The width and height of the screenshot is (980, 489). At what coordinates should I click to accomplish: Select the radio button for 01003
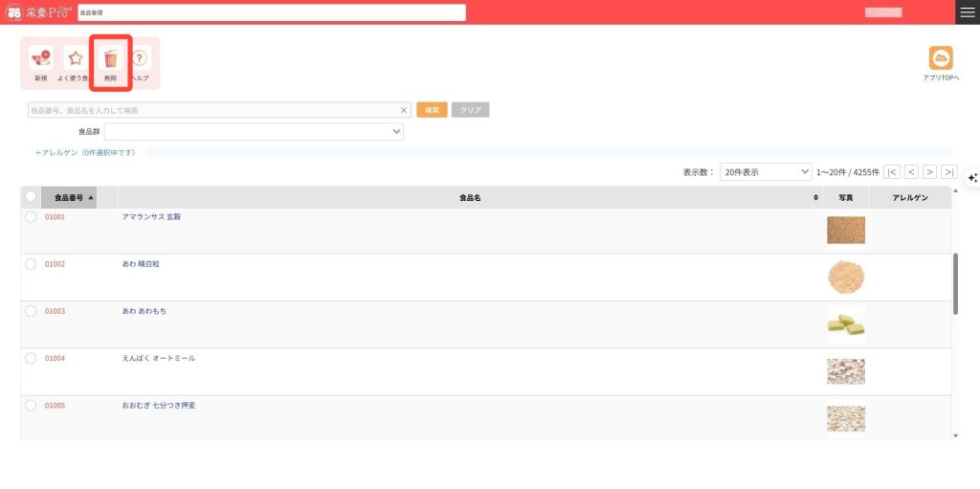point(31,311)
